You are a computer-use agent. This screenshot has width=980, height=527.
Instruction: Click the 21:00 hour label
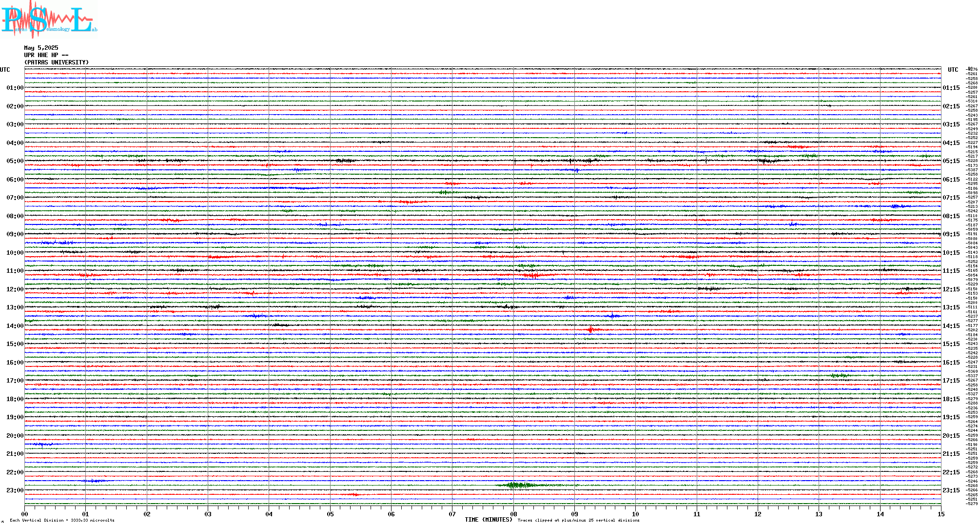tap(15, 454)
